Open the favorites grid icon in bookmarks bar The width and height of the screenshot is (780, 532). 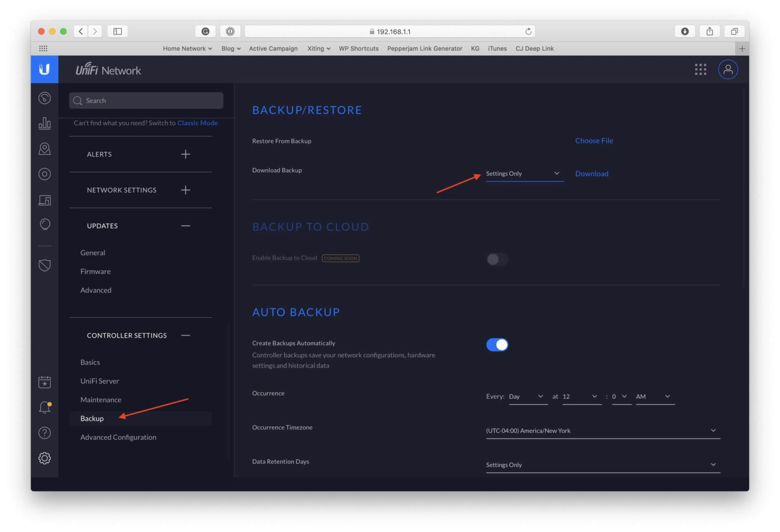pyautogui.click(x=43, y=48)
